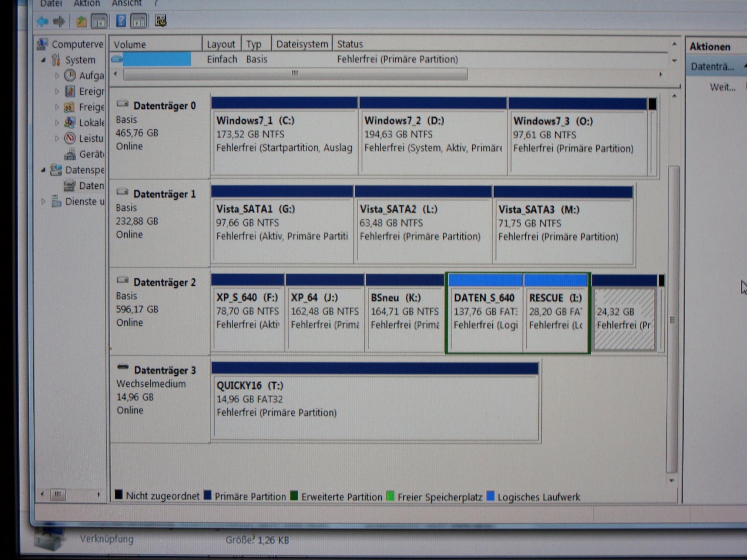The height and width of the screenshot is (560, 747).
Task: Select the System tools icon in tree
Action: [x=56, y=60]
